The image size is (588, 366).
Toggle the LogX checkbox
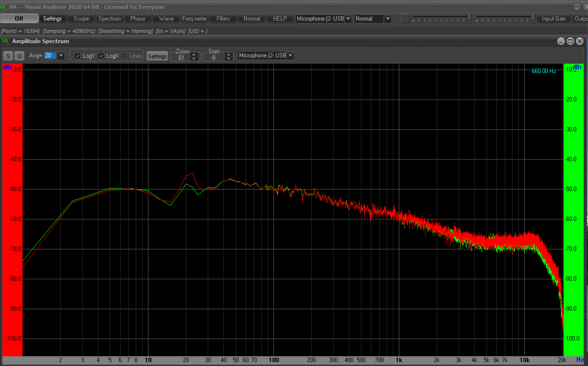point(101,56)
